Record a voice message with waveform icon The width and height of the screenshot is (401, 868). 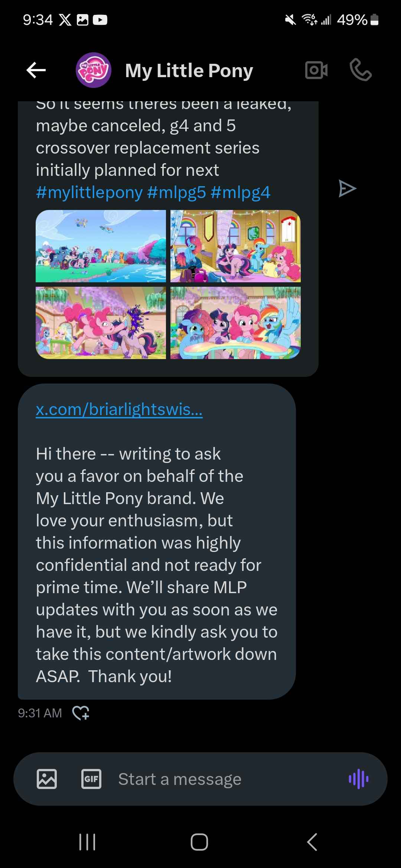[x=359, y=779]
